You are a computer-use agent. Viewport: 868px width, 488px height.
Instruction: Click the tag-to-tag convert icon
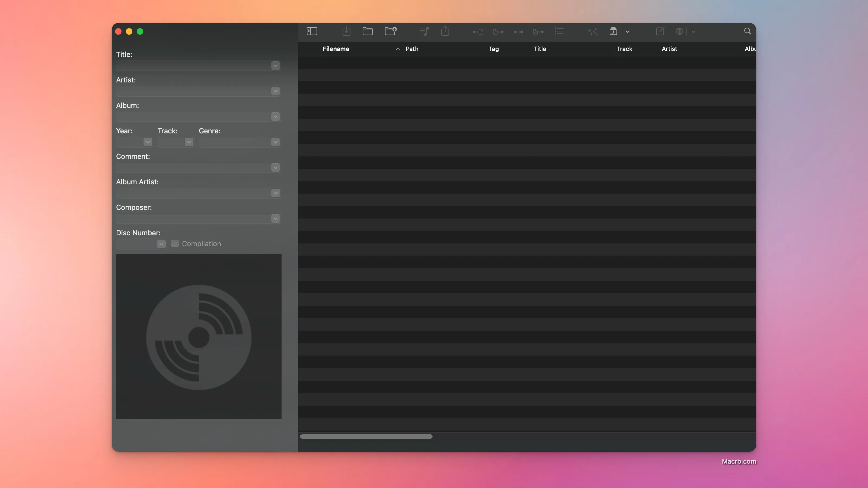pyautogui.click(x=518, y=32)
